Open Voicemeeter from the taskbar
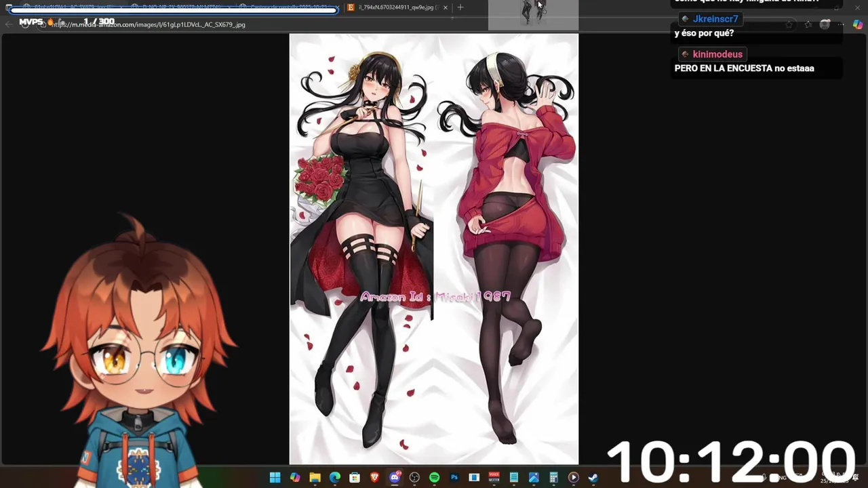The width and height of the screenshot is (868, 488). point(494,478)
